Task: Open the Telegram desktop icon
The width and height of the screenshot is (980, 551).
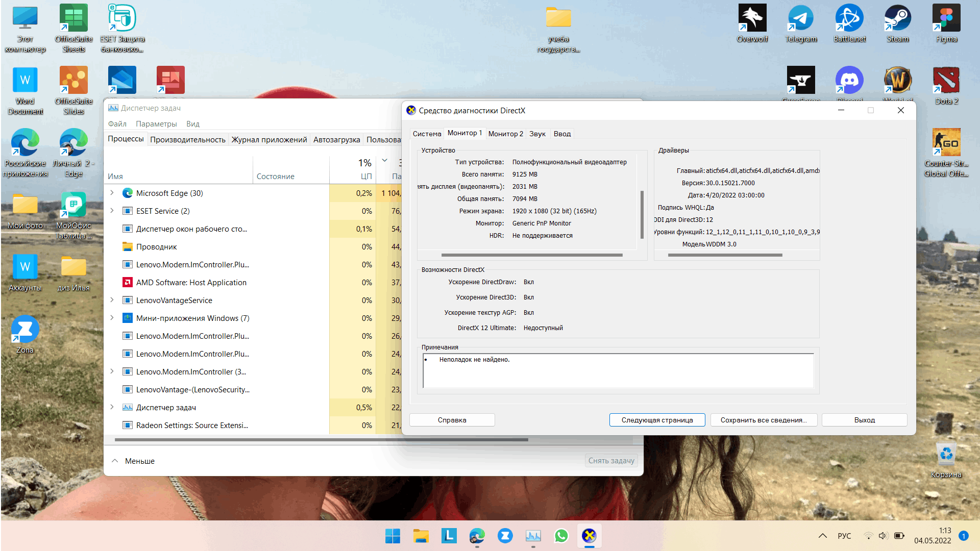Action: click(801, 24)
